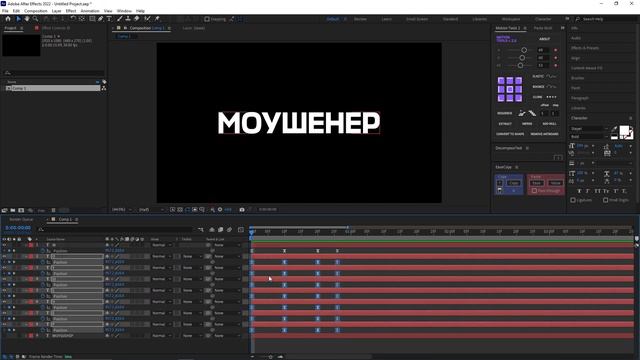Click the ADD NULL button

pos(549,124)
